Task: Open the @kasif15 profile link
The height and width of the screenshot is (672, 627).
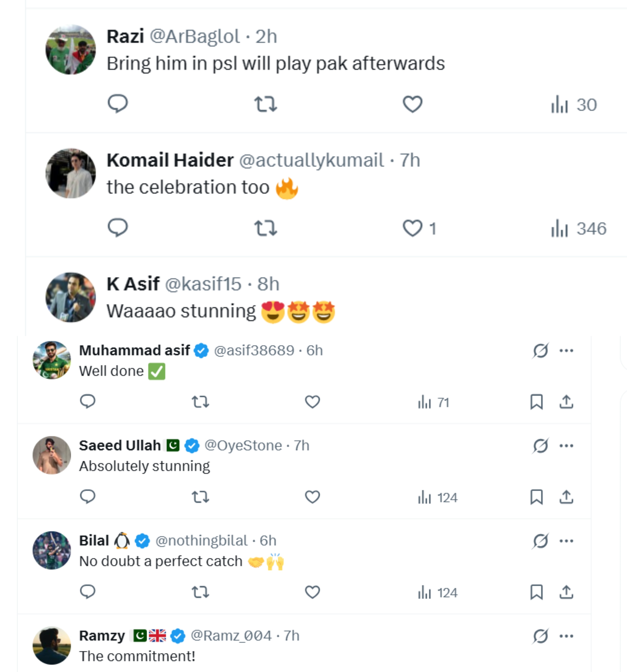Action: coord(203,284)
